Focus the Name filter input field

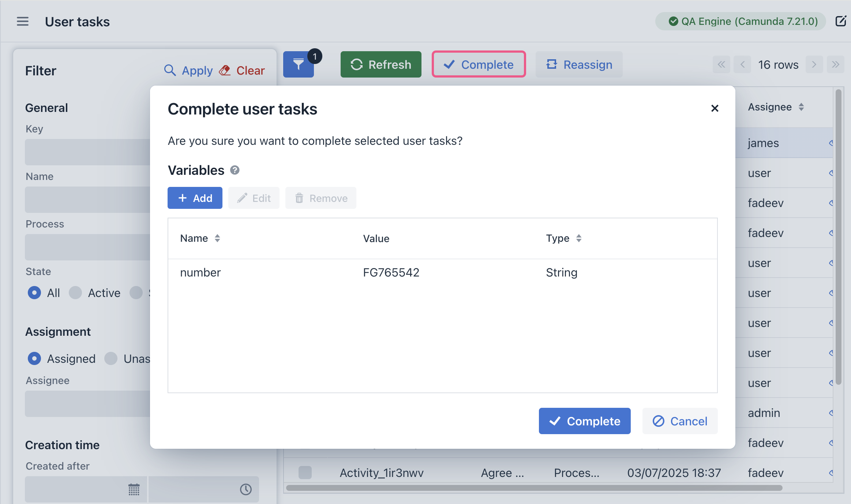[x=88, y=200]
